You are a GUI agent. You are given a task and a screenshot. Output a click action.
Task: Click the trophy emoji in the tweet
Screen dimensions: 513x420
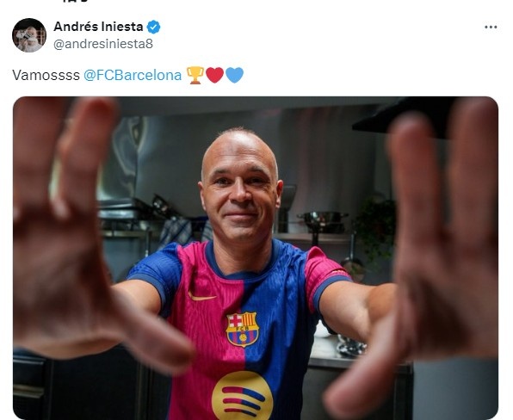pyautogui.click(x=195, y=75)
